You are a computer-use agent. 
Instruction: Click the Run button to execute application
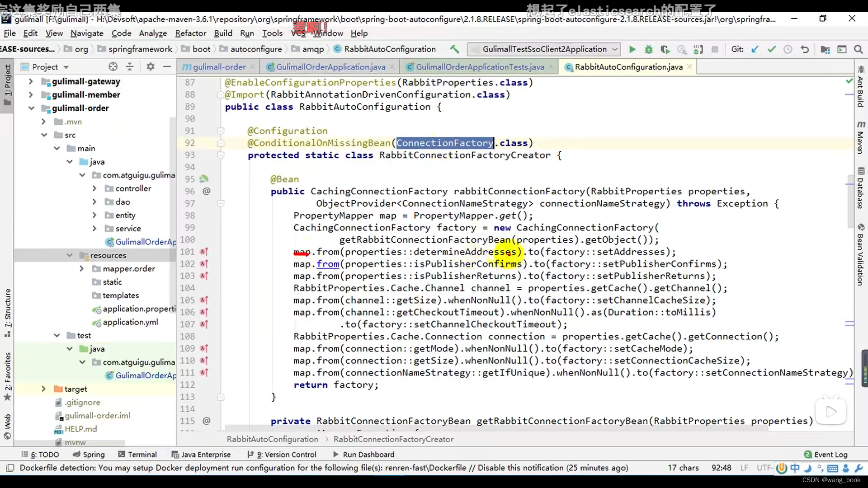tap(632, 49)
